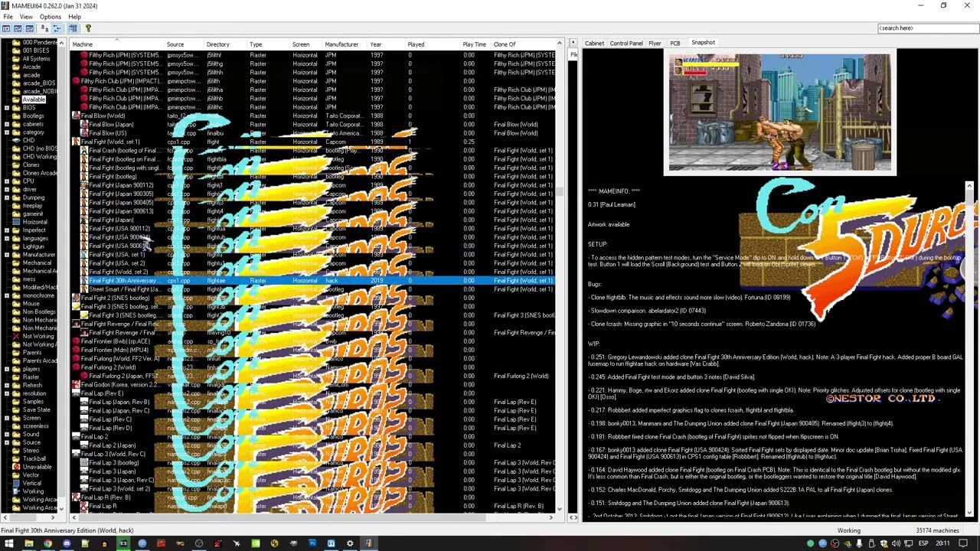Switch to the Cabinet tab
980x551 pixels.
click(594, 44)
